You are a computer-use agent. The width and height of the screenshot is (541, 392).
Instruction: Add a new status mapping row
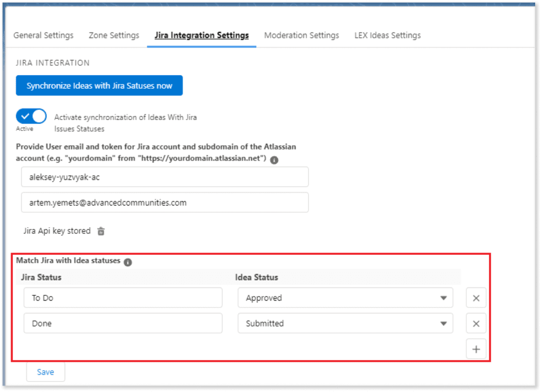point(476,349)
